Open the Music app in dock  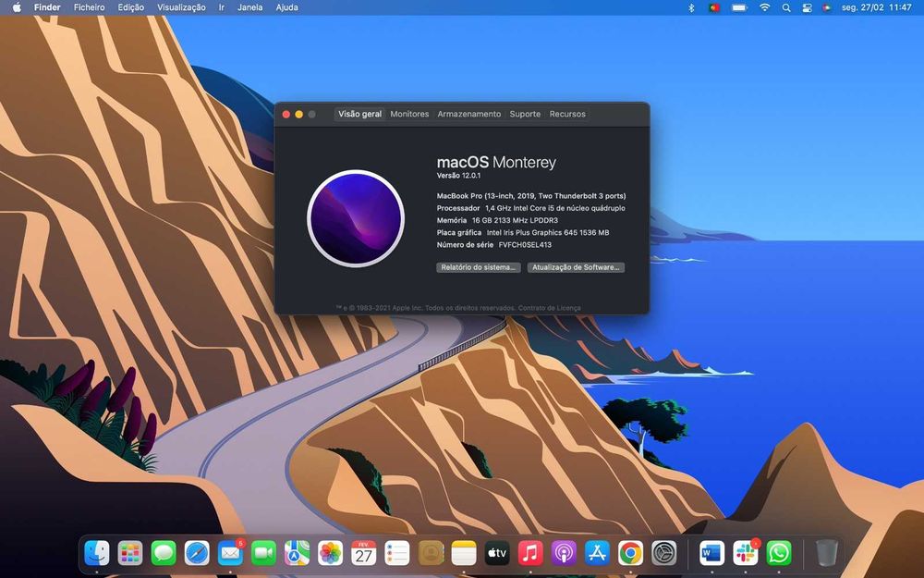tap(530, 553)
